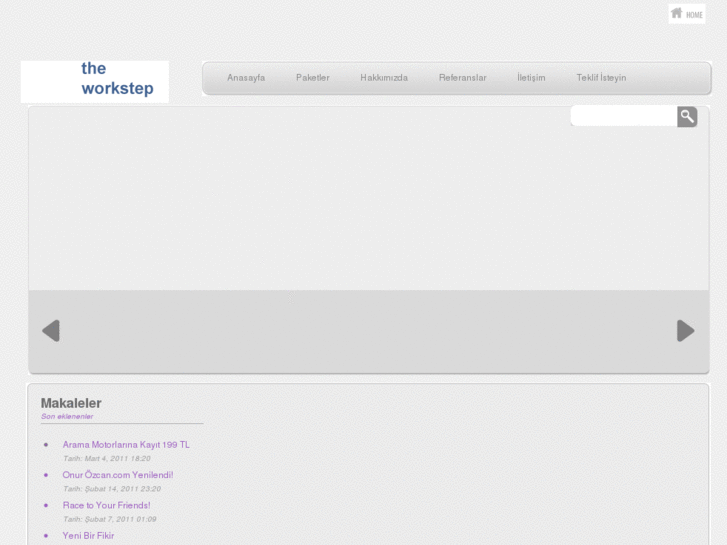
Task: Focus the search input field
Action: coord(624,116)
